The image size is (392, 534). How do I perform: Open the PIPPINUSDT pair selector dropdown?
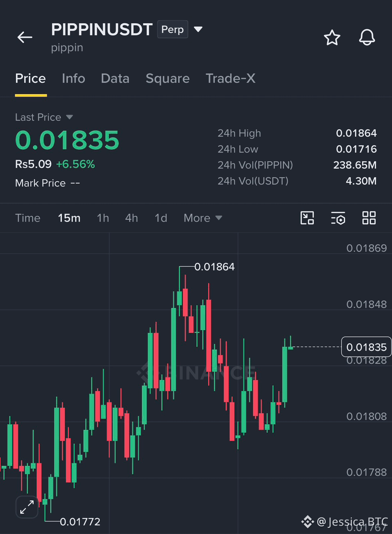(198, 29)
